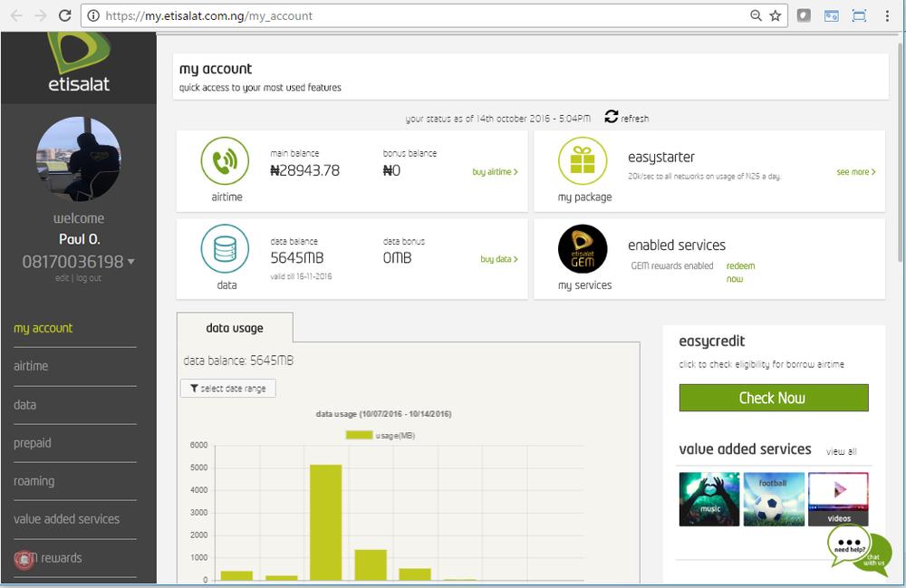Image resolution: width=906 pixels, height=588 pixels.
Task: Click the GEM rewards icon in sidebar
Action: (24, 558)
